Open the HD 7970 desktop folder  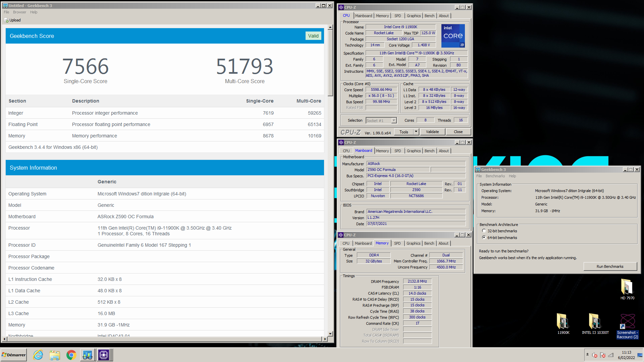click(x=627, y=289)
